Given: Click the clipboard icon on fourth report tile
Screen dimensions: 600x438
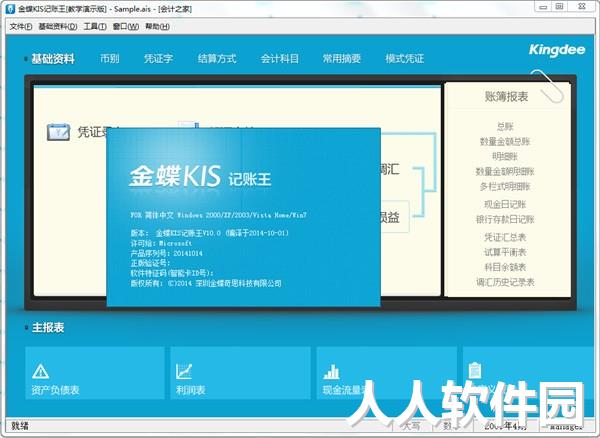Looking at the screenshot, I should click(x=475, y=370).
